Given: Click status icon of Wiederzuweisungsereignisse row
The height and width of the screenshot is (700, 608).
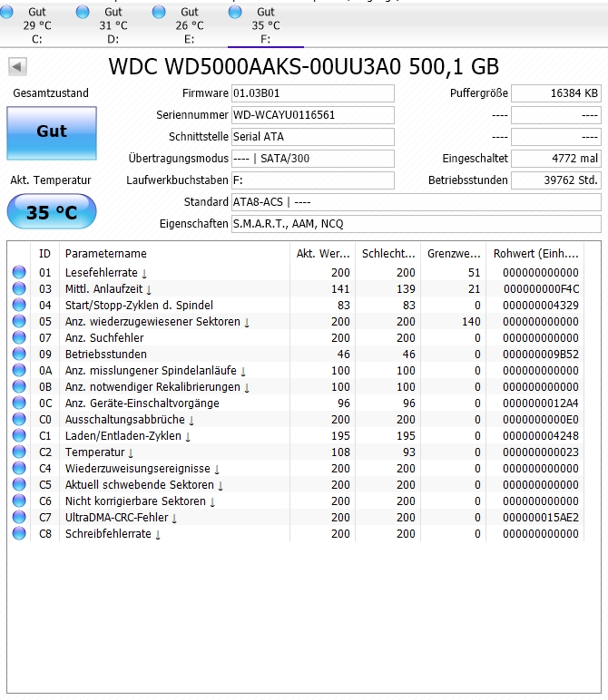Looking at the screenshot, I should point(19,468).
